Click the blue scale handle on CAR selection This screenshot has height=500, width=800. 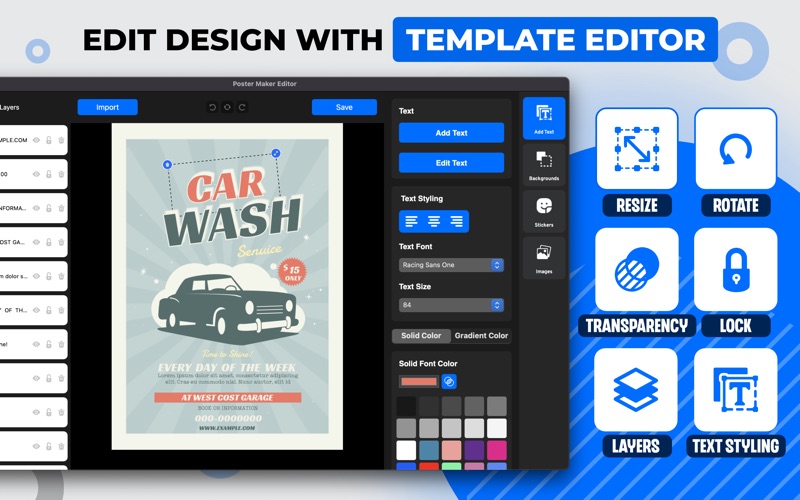pyautogui.click(x=276, y=153)
